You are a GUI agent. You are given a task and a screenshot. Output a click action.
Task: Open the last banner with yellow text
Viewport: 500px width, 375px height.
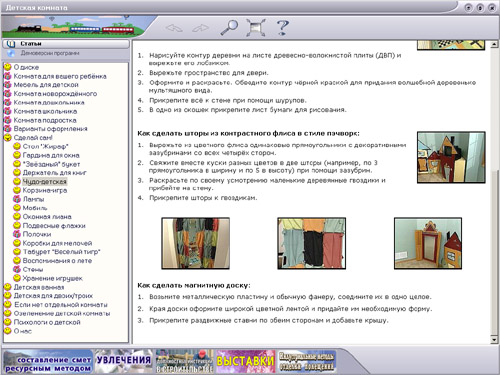click(x=307, y=361)
